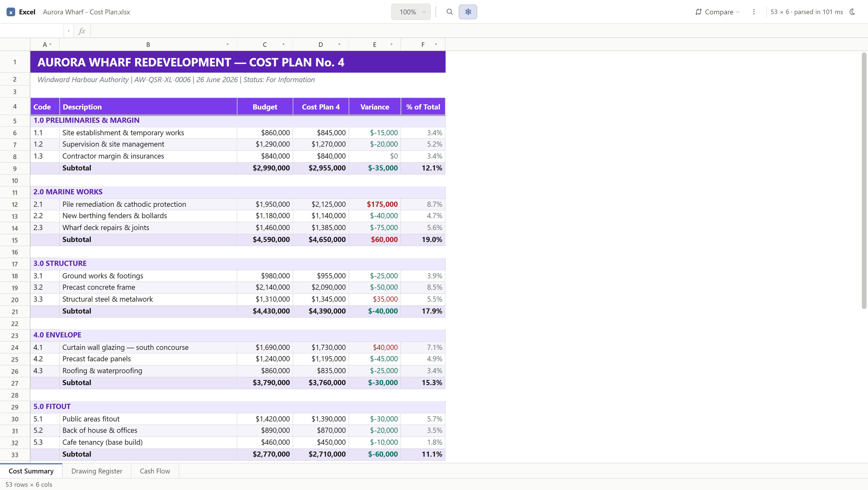Screen dimensions: 868x490
Task: Open the search magnifier icon
Action: pyautogui.click(x=449, y=12)
